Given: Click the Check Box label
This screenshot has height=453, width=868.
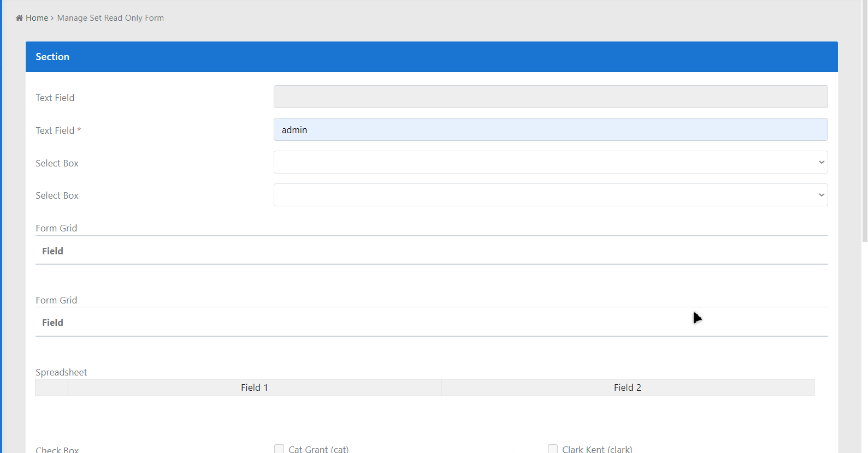Looking at the screenshot, I should tap(57, 450).
